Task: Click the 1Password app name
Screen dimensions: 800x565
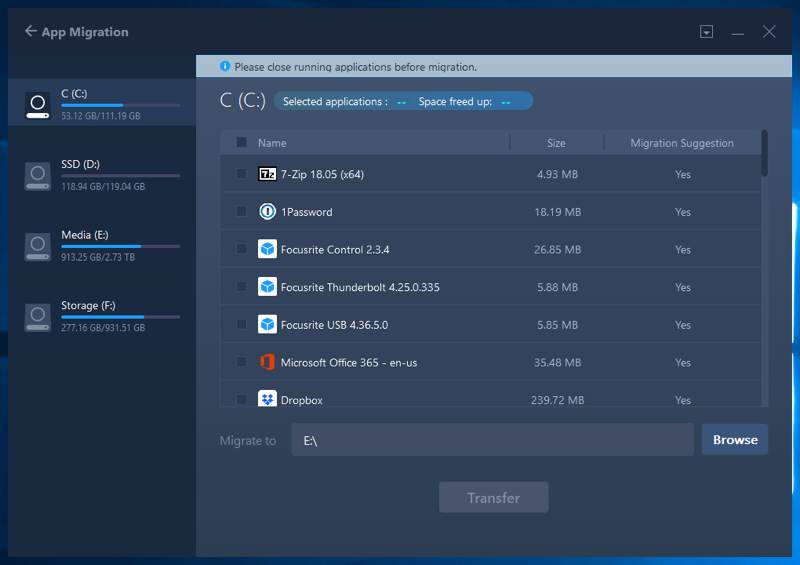Action: coord(307,212)
